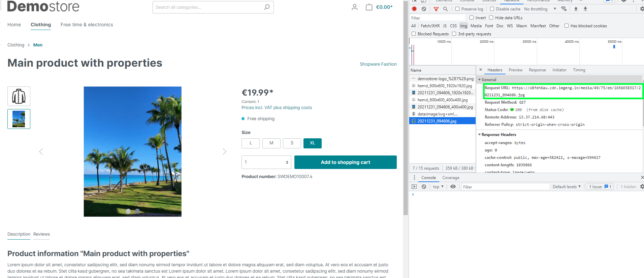Submit store search with magnifier icon
The image size is (644, 278).
[267, 7]
